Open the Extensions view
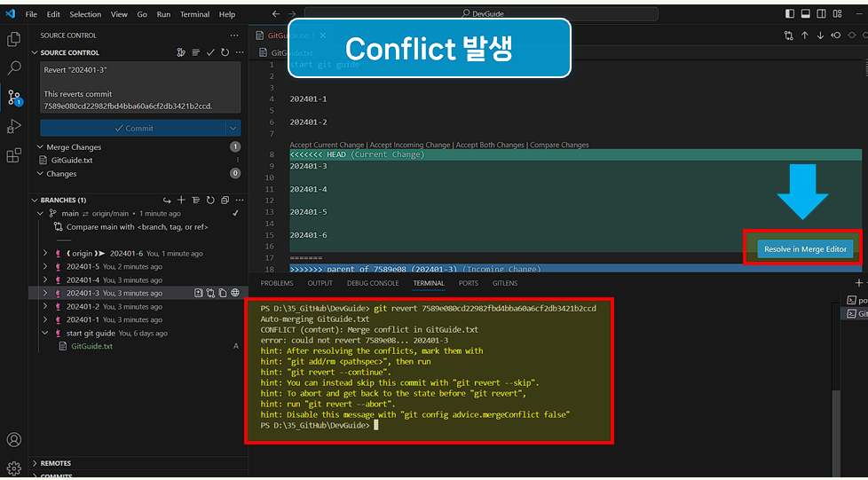The width and height of the screenshot is (868, 480). [x=13, y=155]
